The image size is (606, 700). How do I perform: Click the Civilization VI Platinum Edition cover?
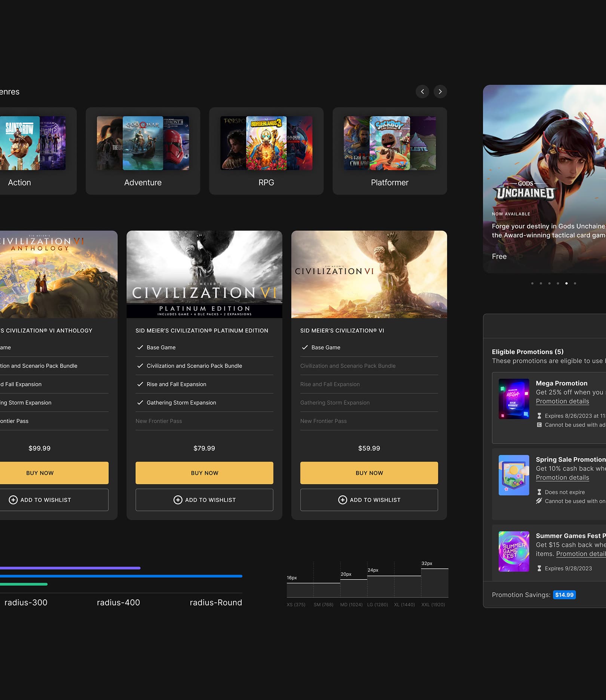click(204, 274)
